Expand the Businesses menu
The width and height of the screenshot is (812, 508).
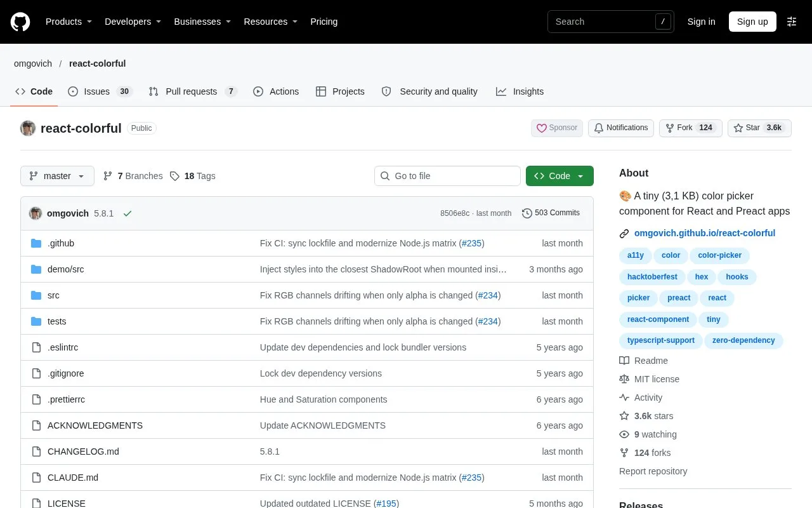202,22
